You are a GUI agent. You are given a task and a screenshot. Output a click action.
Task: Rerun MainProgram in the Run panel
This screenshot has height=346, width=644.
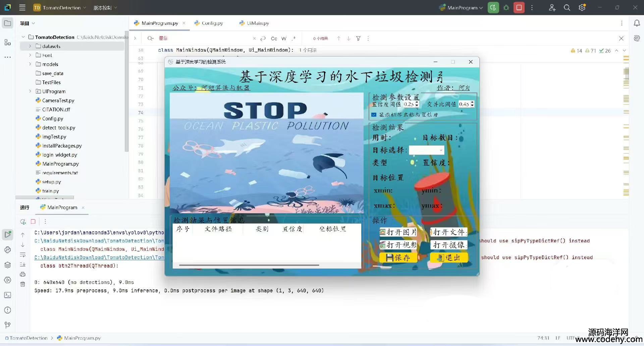[x=23, y=222]
